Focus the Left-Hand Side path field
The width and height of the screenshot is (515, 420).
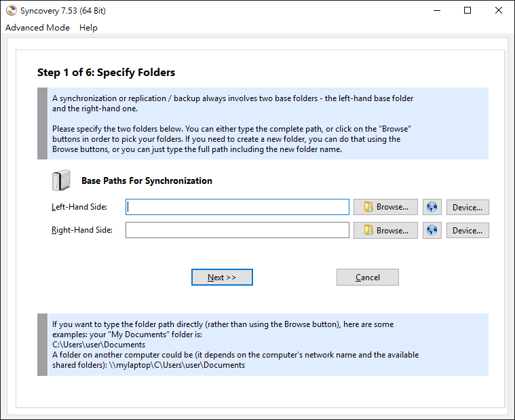pos(237,207)
